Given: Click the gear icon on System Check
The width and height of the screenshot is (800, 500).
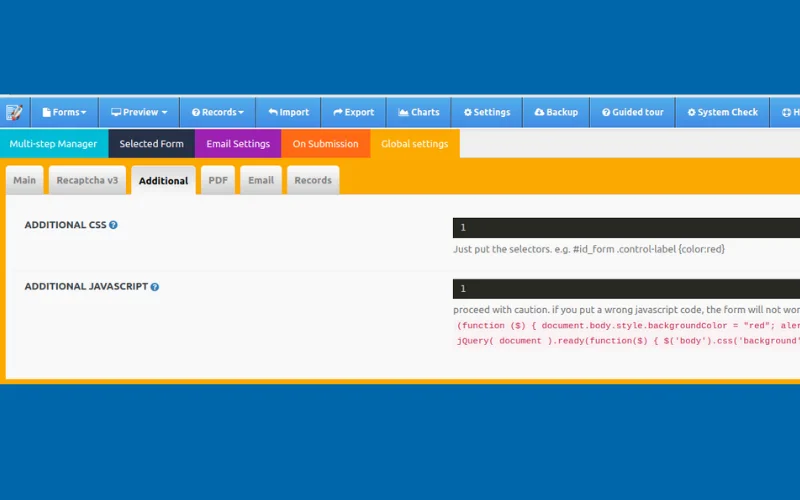Looking at the screenshot, I should tap(691, 112).
